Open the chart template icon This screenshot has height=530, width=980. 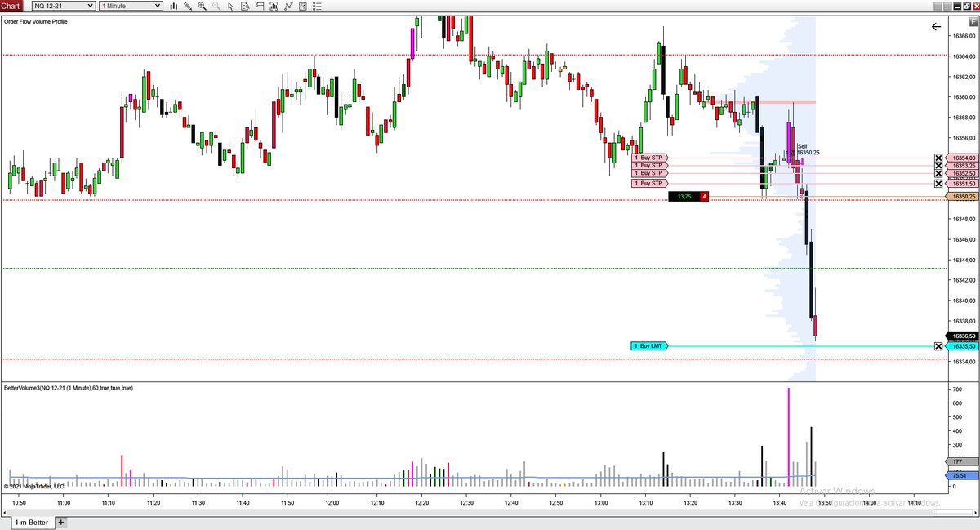(x=303, y=6)
